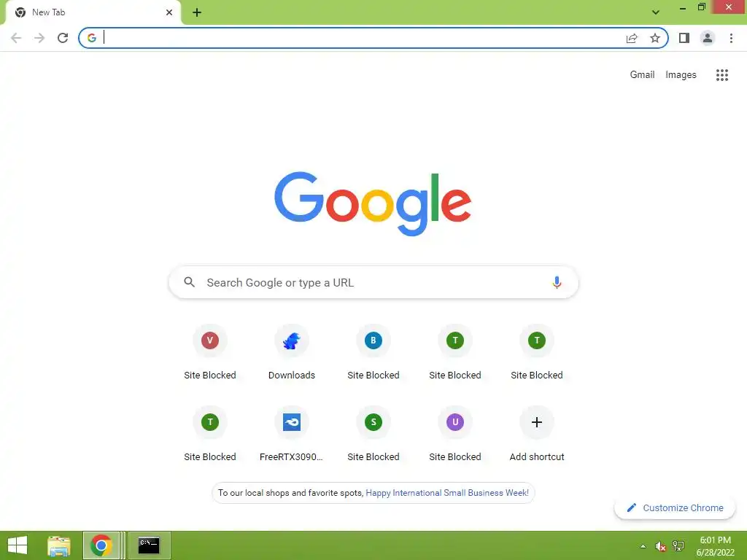Open the purple U Site Blocked shortcut
Image resolution: width=747 pixels, height=560 pixels.
pyautogui.click(x=455, y=434)
